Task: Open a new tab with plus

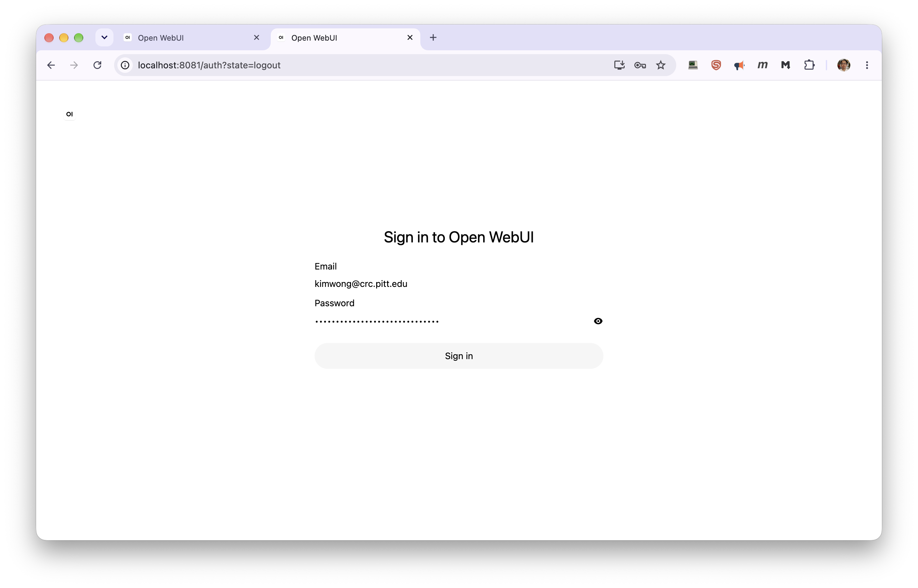Action: [433, 37]
